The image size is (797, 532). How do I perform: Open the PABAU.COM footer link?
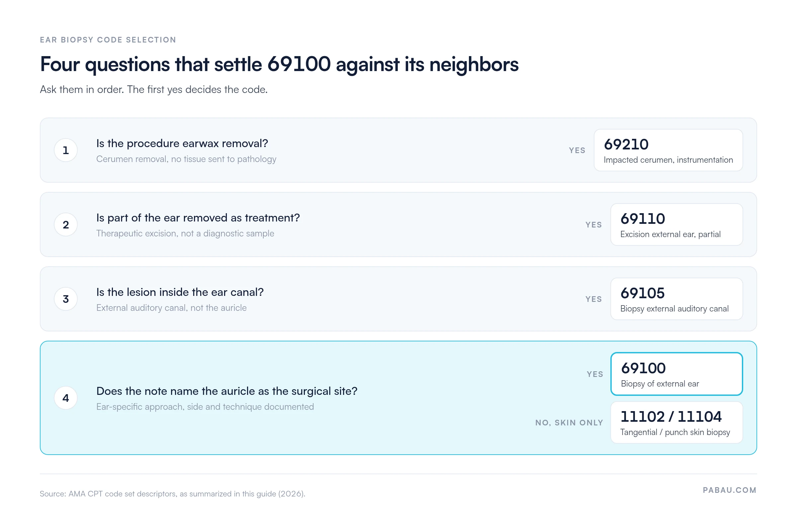pos(729,490)
